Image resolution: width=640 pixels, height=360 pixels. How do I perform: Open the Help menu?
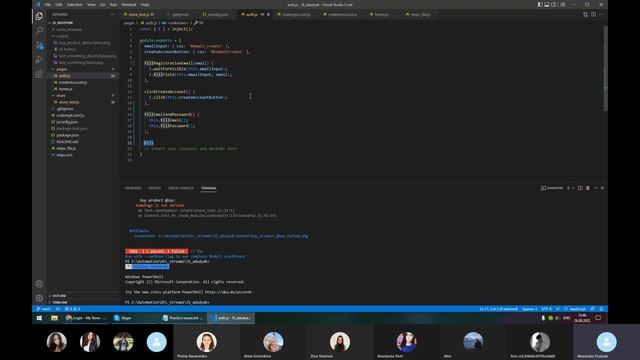pos(145,4)
